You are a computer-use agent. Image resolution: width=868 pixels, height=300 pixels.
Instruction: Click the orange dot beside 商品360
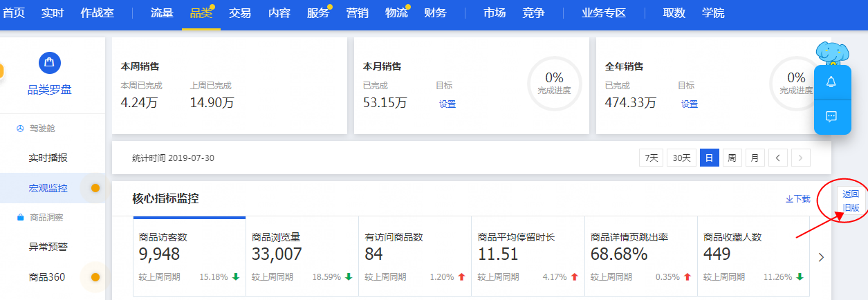pyautogui.click(x=95, y=277)
